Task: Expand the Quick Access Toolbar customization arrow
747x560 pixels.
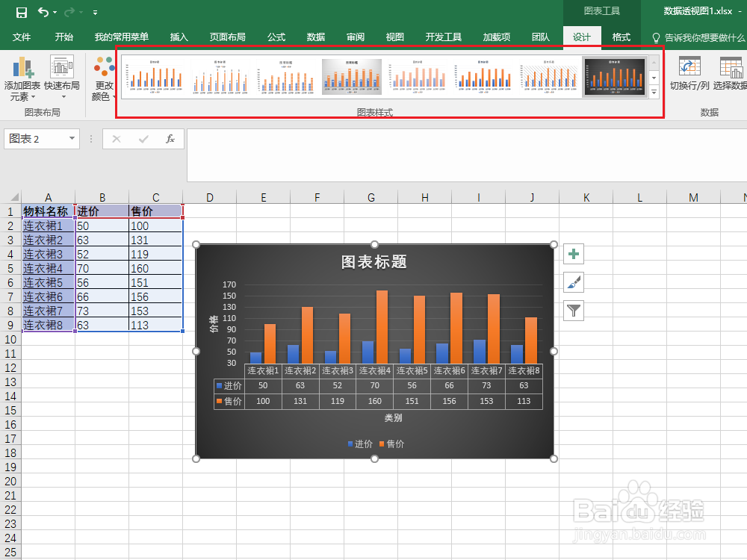Action: coord(94,12)
